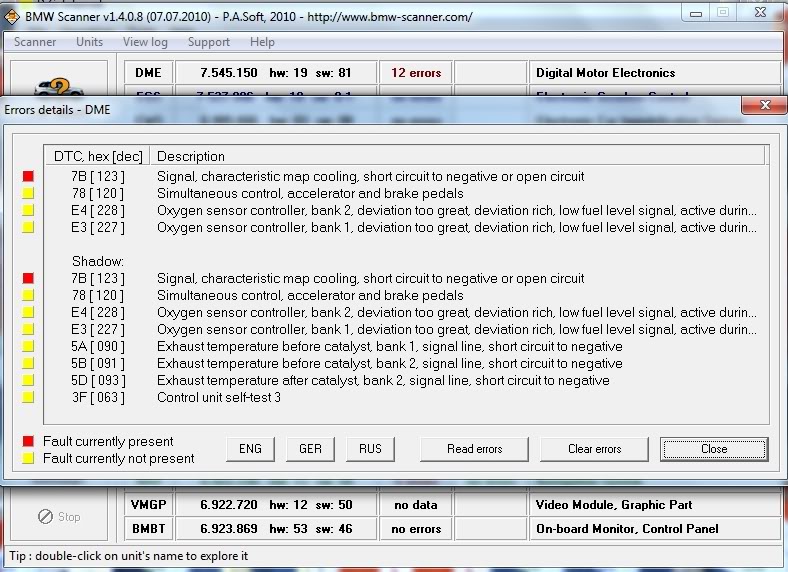Viewport: 788px width, 572px height.
Task: Click the yellow status square of shadow 78 [120] row
Action: (x=28, y=295)
